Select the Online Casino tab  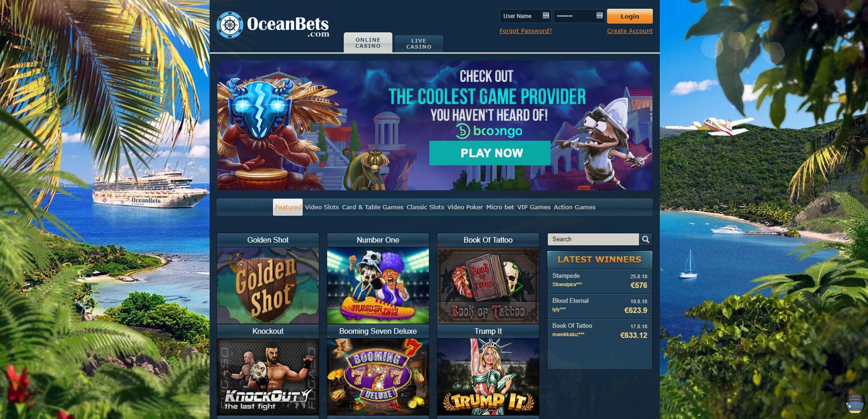368,43
